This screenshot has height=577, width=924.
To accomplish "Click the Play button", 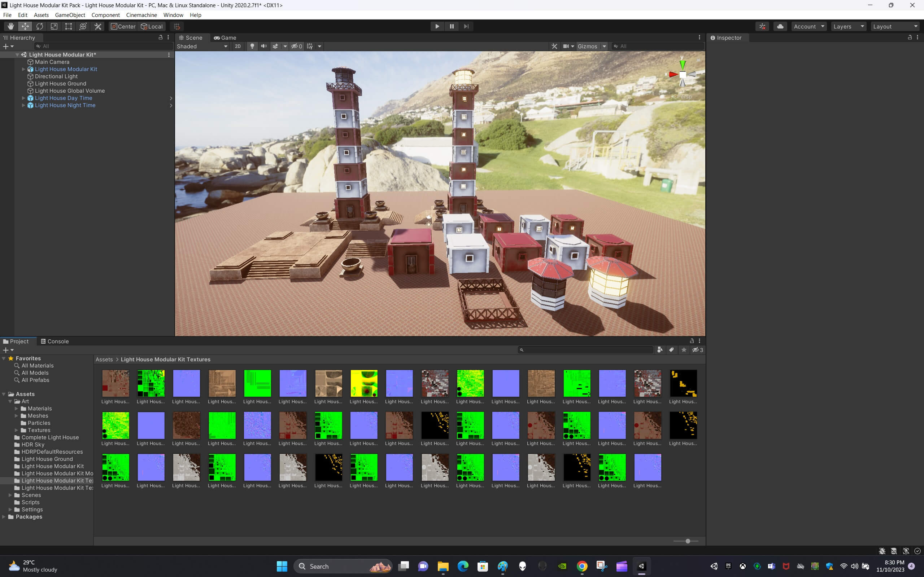I will [x=437, y=26].
